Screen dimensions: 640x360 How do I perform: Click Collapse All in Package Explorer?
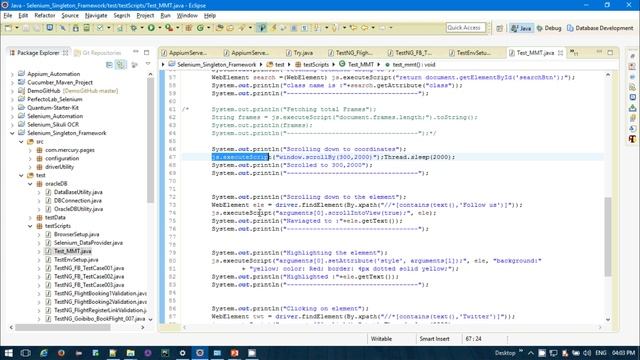[x=109, y=65]
